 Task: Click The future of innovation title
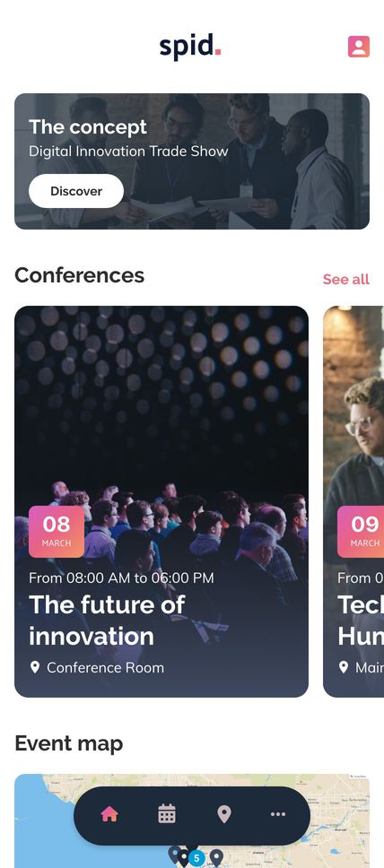107,621
